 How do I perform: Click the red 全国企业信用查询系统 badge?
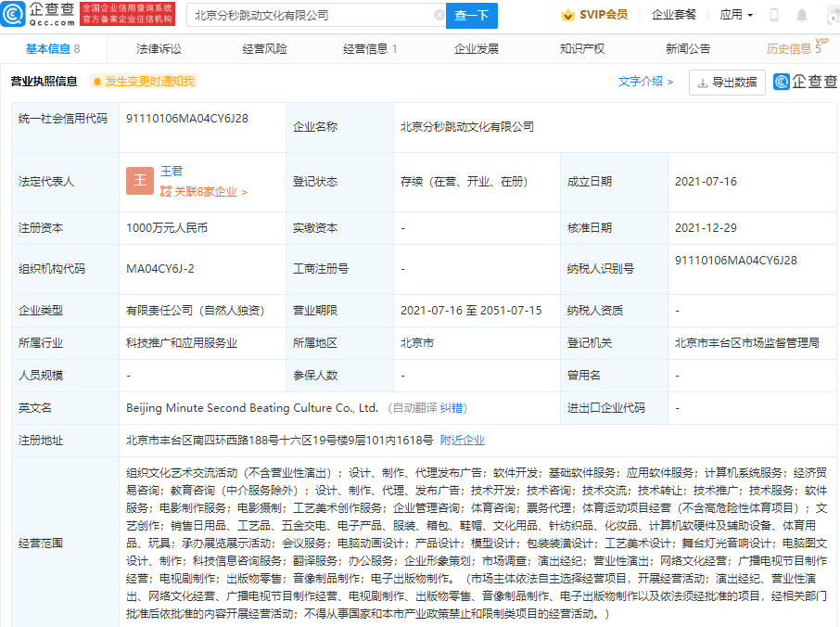[x=128, y=13]
